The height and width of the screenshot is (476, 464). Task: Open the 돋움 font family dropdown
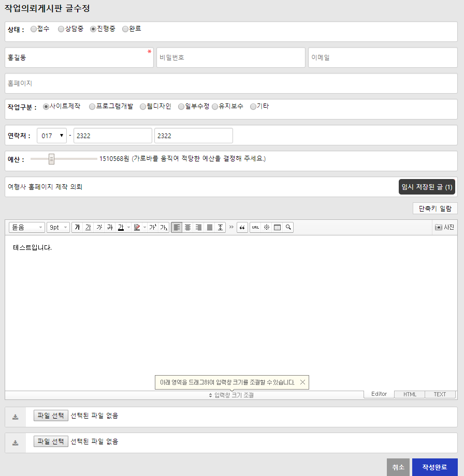click(x=27, y=227)
